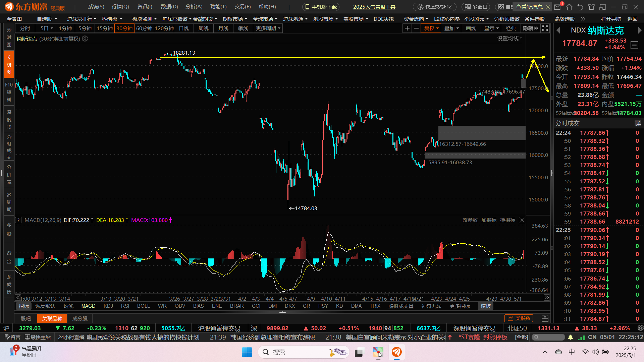
Task: Open the 东方财富 app from Windows taskbar
Action: click(397, 352)
